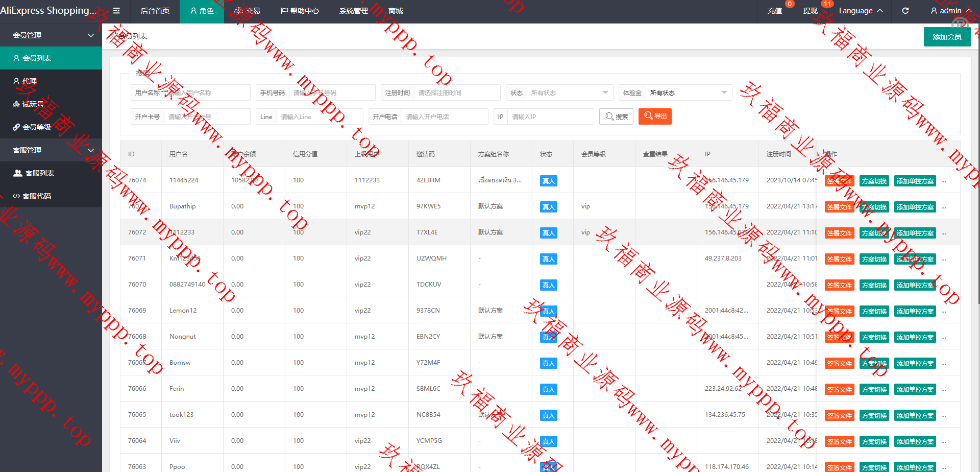Viewport: 980px width, 472px height.
Task: Toggle 真人 status tag for user Bupathip
Action: (x=548, y=207)
